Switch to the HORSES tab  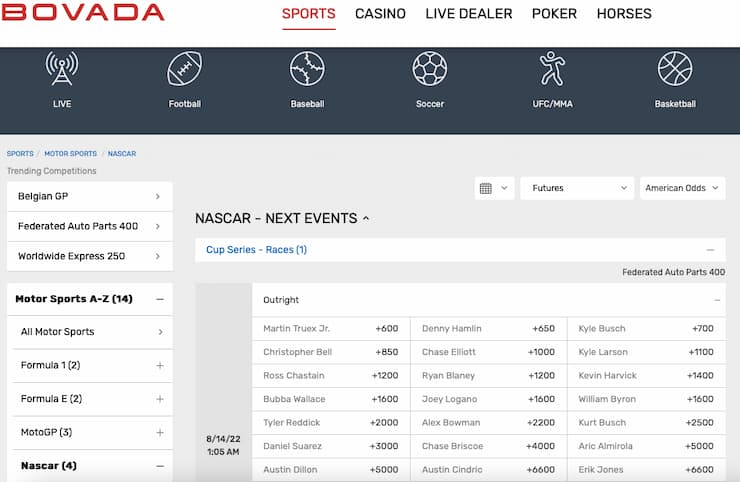(624, 14)
